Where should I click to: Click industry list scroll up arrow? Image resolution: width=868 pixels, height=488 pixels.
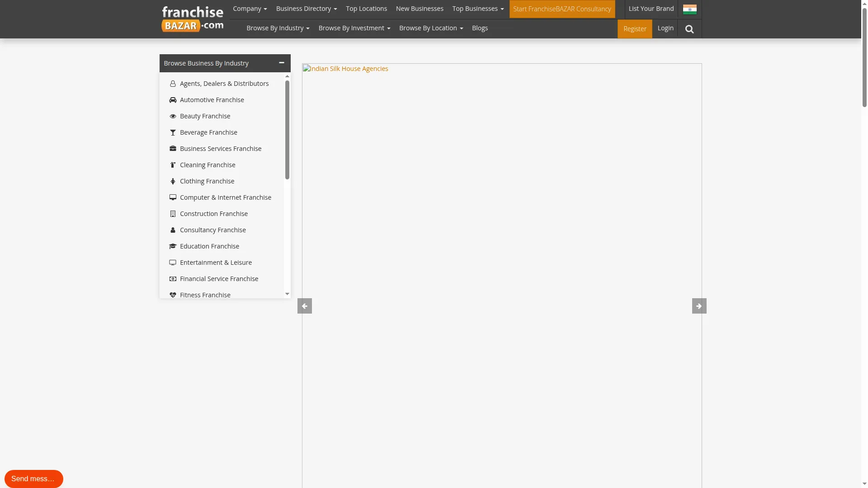click(x=287, y=76)
